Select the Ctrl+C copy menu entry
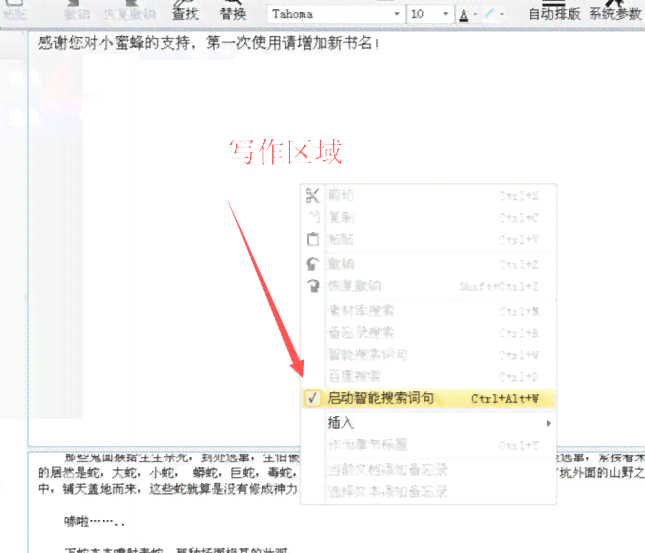Viewport: 645px width, 553px height. (x=428, y=217)
